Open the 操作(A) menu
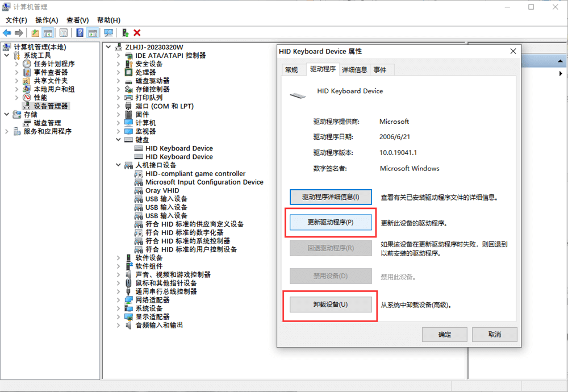 47,20
